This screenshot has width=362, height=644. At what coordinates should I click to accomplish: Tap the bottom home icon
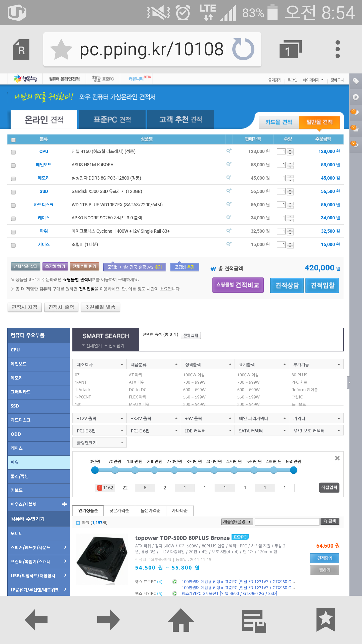pyautogui.click(x=181, y=620)
